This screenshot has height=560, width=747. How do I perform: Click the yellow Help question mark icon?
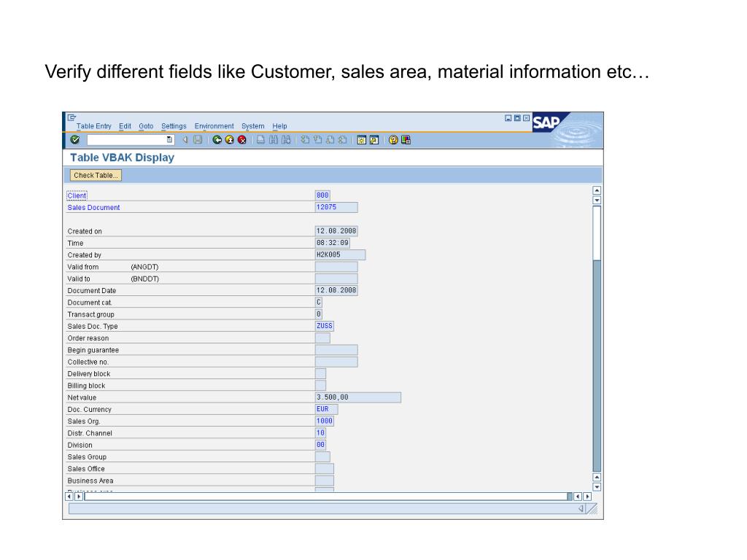point(393,139)
